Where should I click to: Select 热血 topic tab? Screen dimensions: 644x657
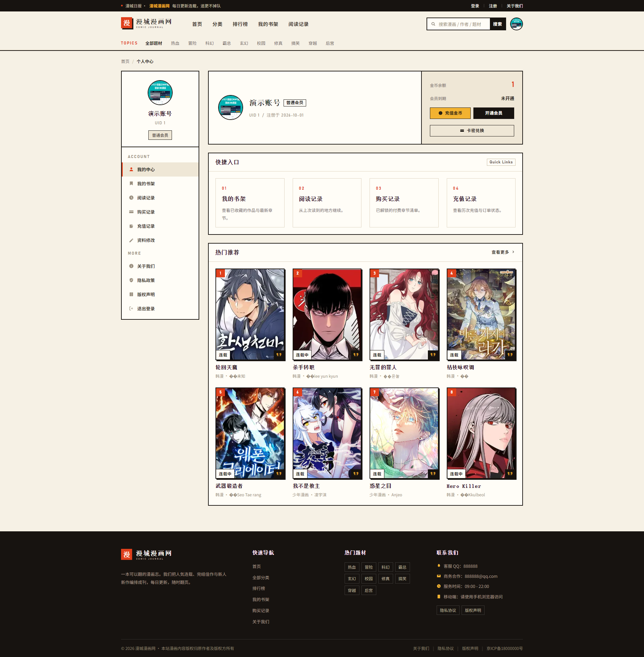tap(175, 43)
